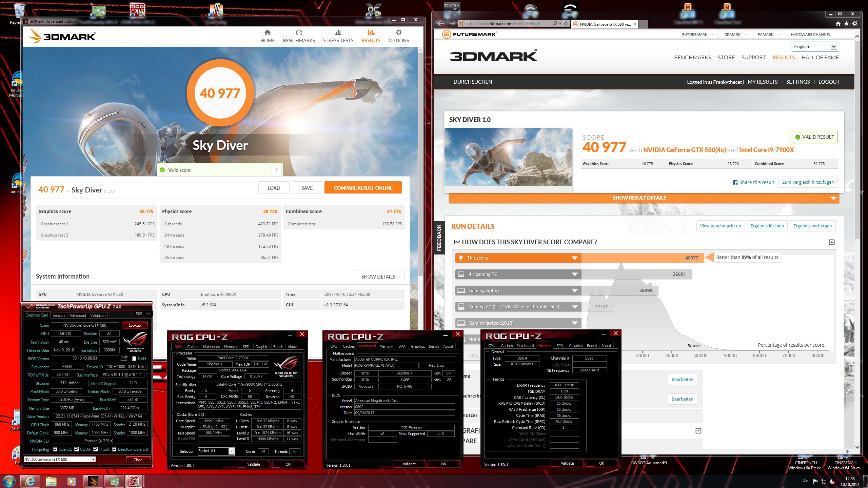Image resolution: width=868 pixels, height=488 pixels.
Task: Expand 4K gaming PC comparison row
Action: coord(575,274)
